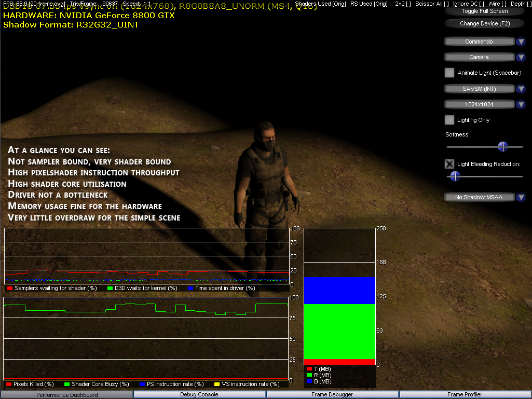Click the blue segment of memory bar

(339, 291)
